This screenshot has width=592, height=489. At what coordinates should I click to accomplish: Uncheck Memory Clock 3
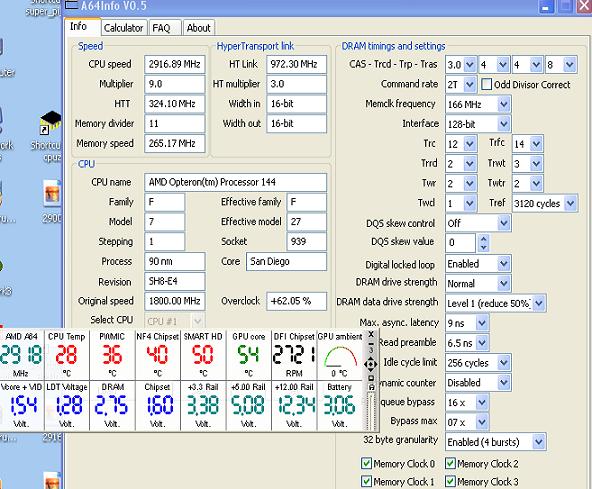(450, 481)
